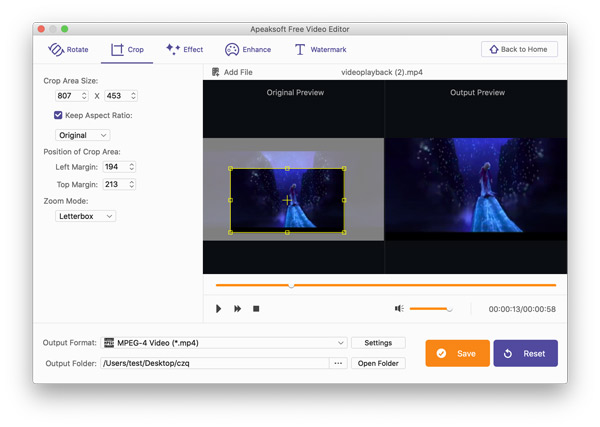Click the Add File icon
The width and height of the screenshot is (600, 427).
point(216,72)
